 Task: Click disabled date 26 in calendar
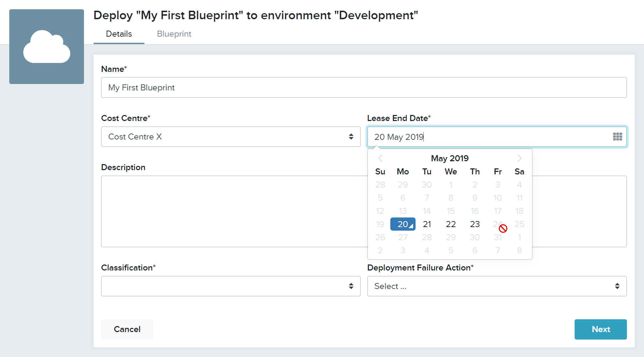[380, 237]
